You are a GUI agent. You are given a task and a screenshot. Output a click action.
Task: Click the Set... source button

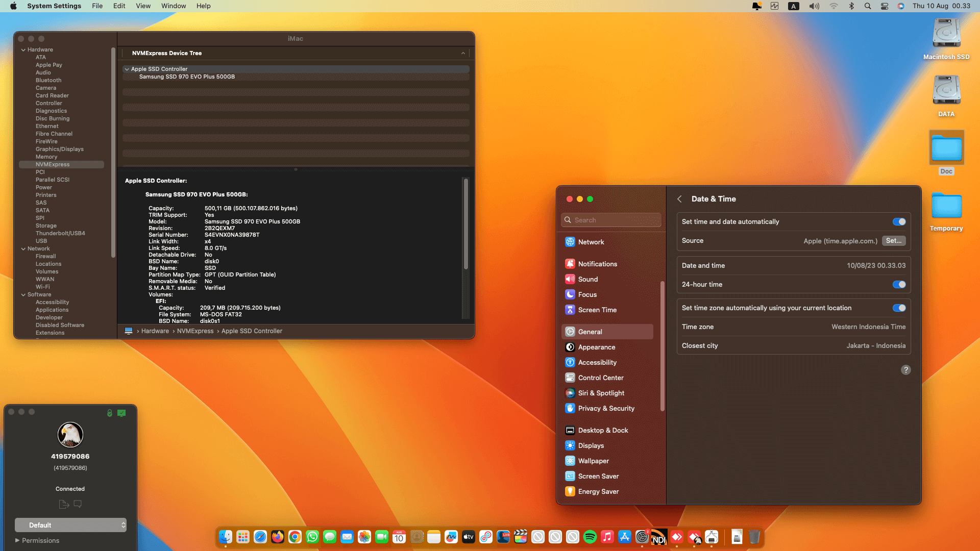(x=893, y=241)
